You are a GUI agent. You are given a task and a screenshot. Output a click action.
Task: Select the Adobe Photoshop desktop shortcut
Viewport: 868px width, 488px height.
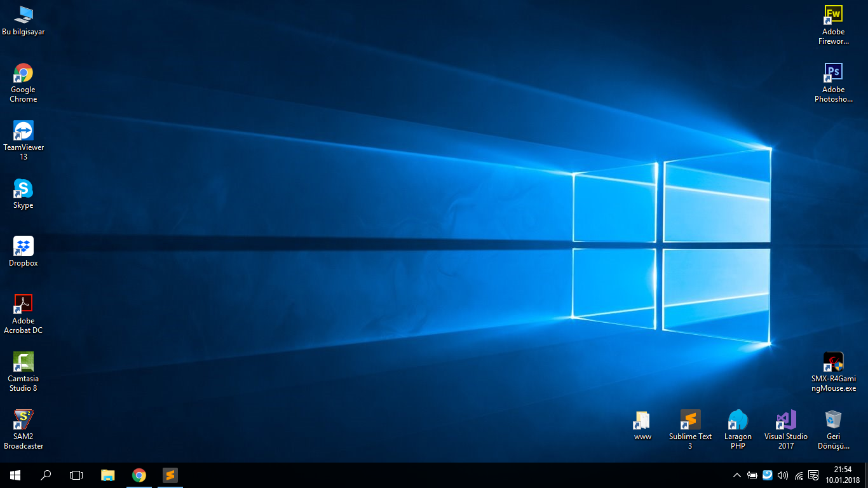coord(833,83)
